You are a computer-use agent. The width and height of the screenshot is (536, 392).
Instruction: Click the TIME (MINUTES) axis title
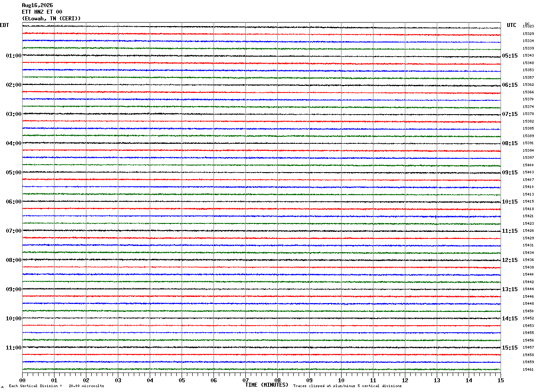tap(267, 385)
